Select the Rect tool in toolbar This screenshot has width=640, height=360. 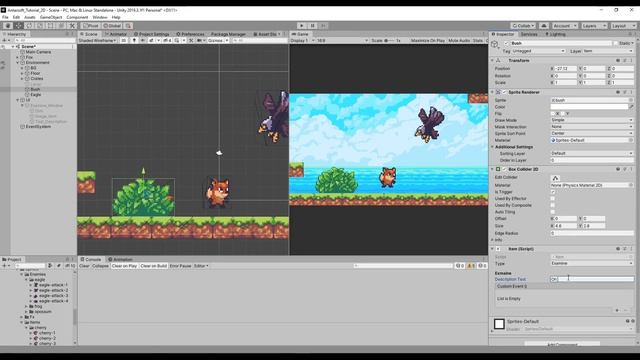coord(51,26)
